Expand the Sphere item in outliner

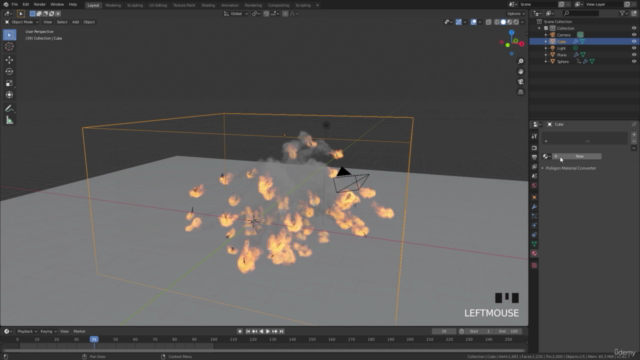click(546, 61)
